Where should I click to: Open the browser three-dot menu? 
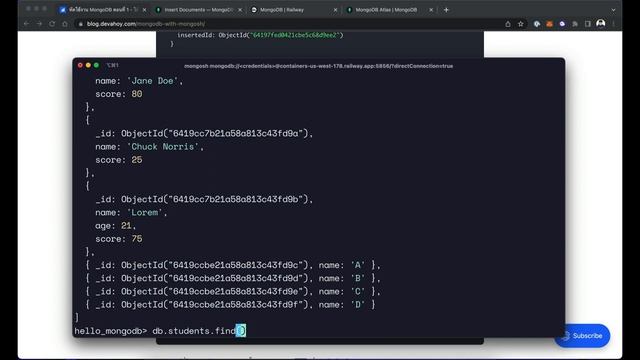(x=613, y=24)
